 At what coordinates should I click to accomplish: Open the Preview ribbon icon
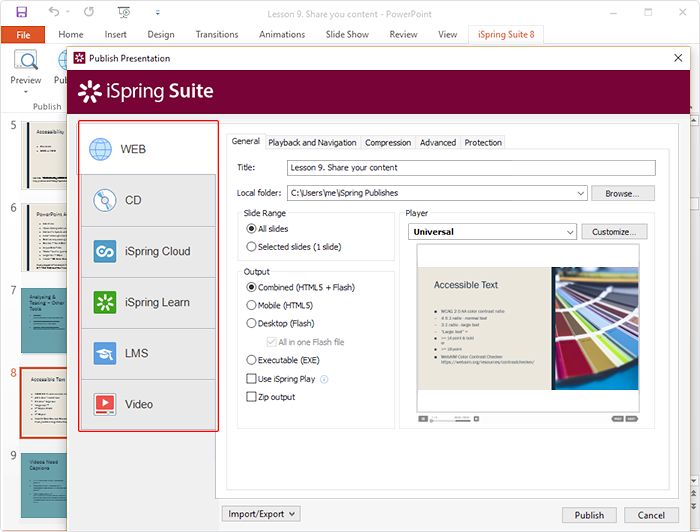tap(26, 60)
